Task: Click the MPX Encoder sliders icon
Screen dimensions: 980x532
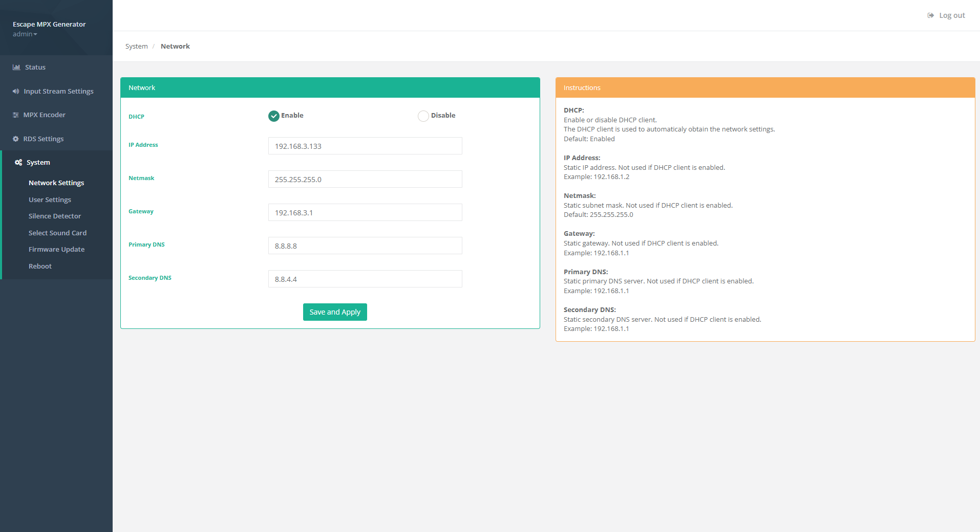Action: tap(16, 115)
